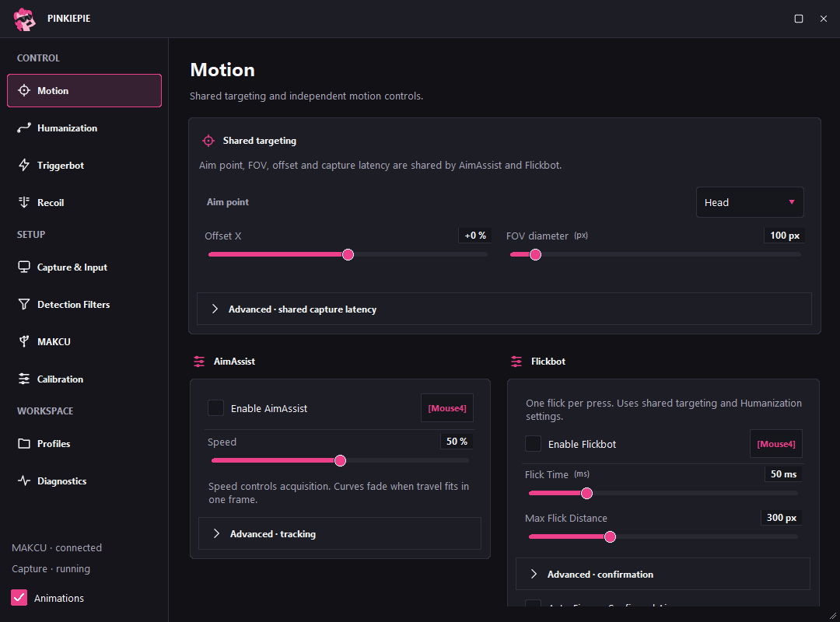Viewport: 840px width, 622px height.
Task: Click the Humanization curve icon
Action: pyautogui.click(x=24, y=128)
